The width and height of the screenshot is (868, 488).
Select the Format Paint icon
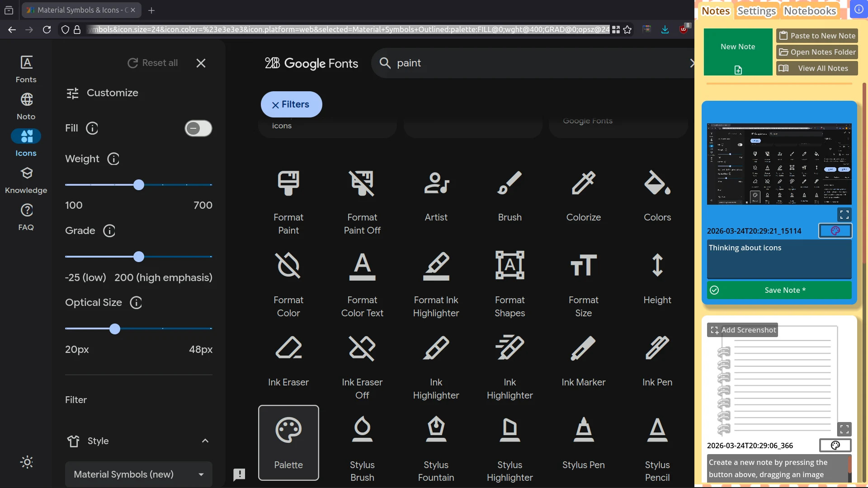tap(288, 183)
